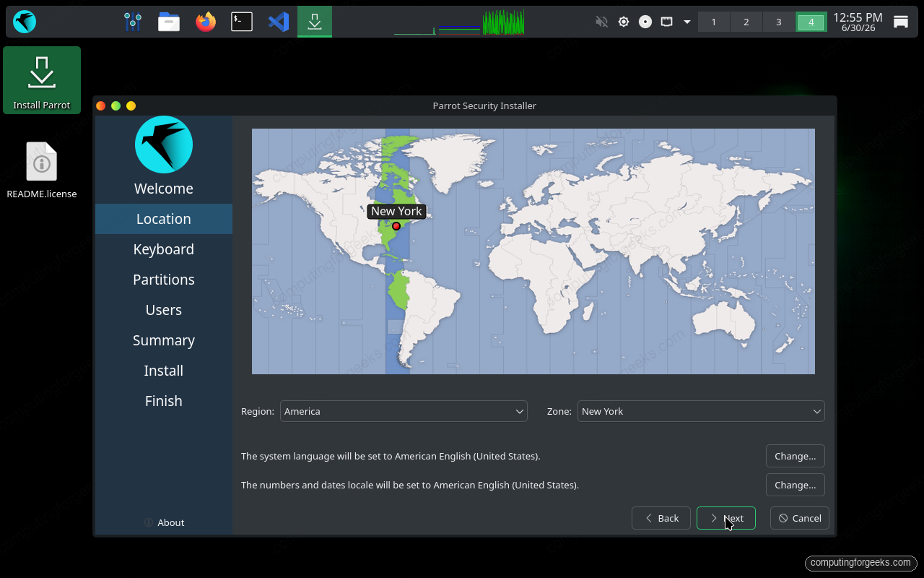Open the Parrot main menu icon
This screenshot has width=924, height=578.
[25, 22]
